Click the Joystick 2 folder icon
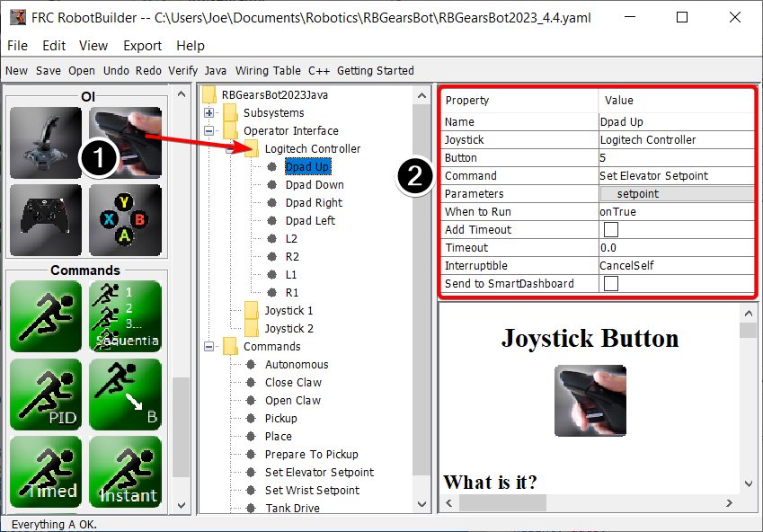The image size is (763, 532). (x=252, y=329)
